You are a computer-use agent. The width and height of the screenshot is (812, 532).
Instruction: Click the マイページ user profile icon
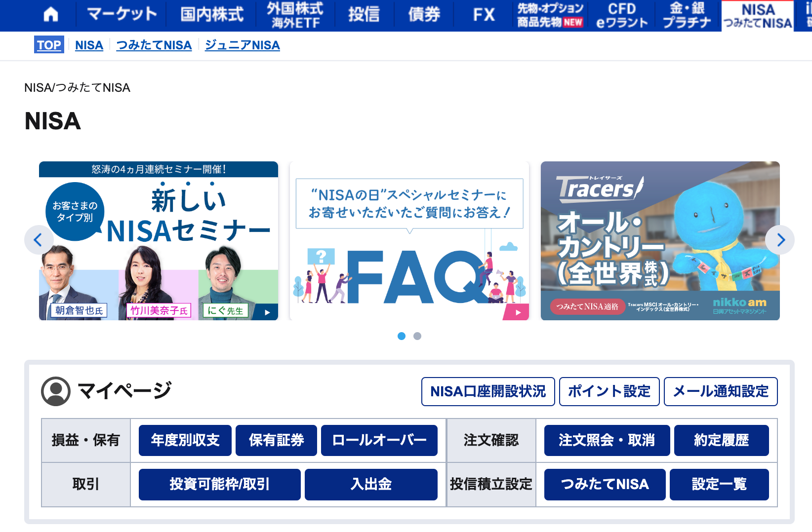56,390
